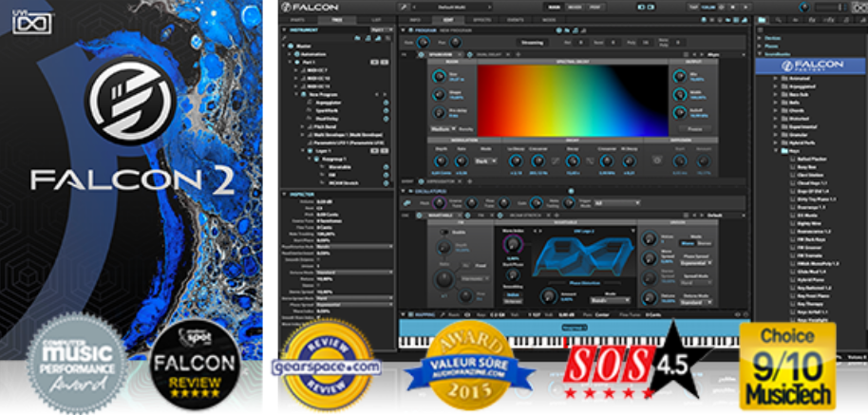The image size is (868, 415).
Task: Select next preset with the right arrow
Action: (489, 8)
